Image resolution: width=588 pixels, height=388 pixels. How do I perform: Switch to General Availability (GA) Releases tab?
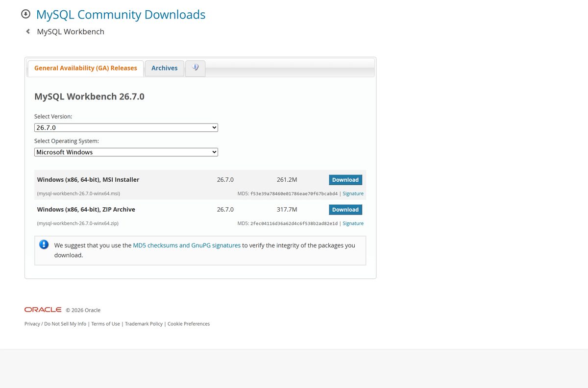tap(86, 68)
